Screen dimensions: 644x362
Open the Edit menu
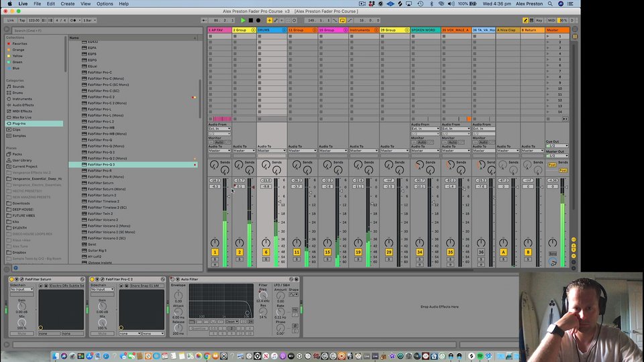coord(50,4)
